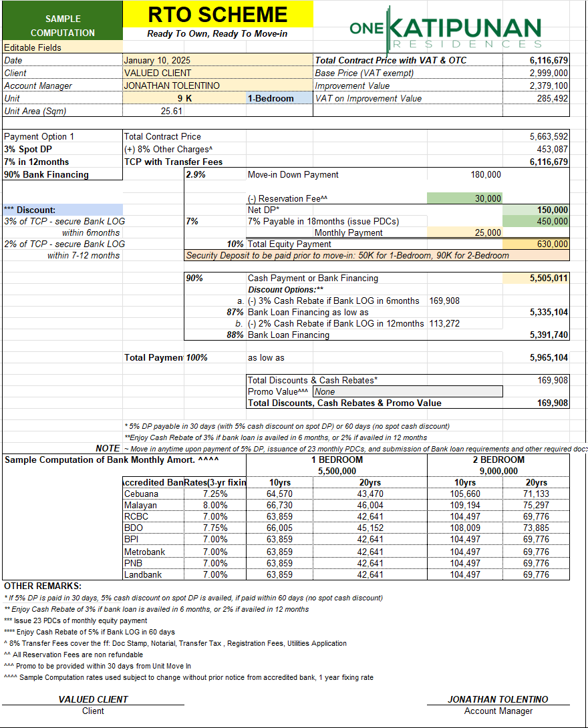Select the green SAMPLE COMPUTATION header cell
588x728 pixels.
(62, 26)
